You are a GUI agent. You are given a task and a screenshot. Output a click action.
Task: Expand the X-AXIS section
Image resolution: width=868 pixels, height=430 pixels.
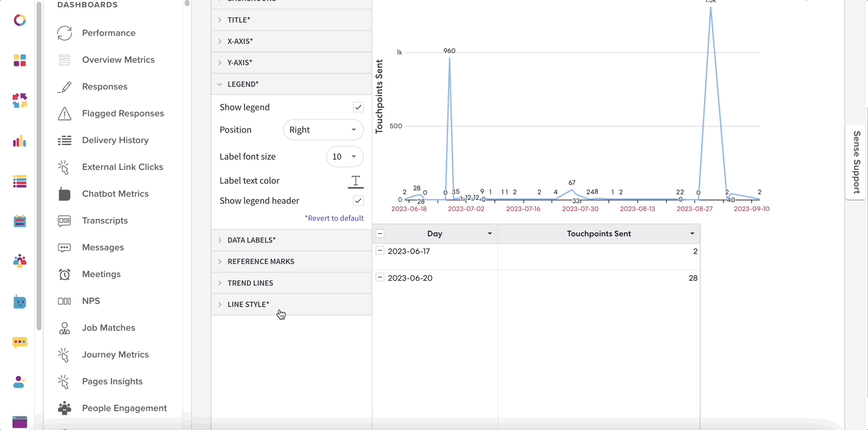291,41
